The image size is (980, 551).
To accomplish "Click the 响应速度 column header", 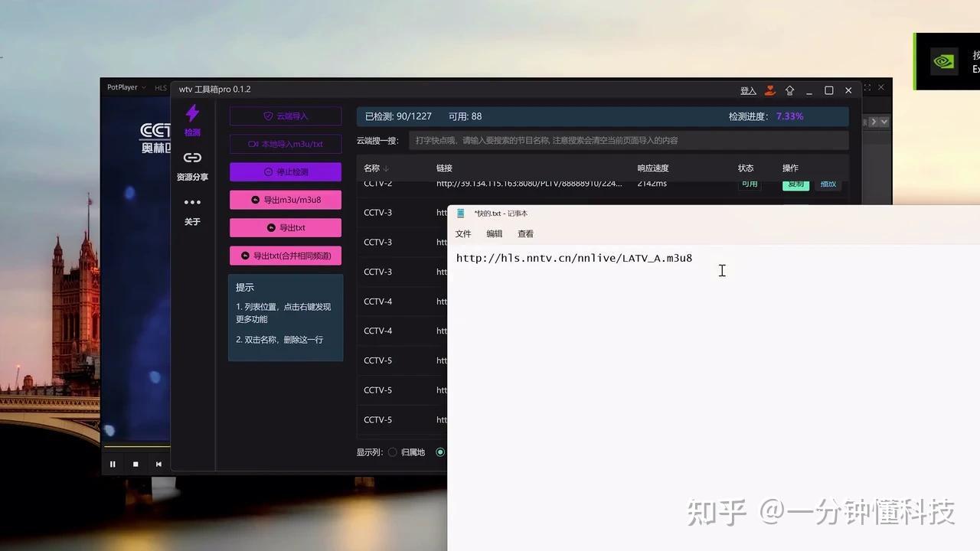I will click(x=653, y=168).
